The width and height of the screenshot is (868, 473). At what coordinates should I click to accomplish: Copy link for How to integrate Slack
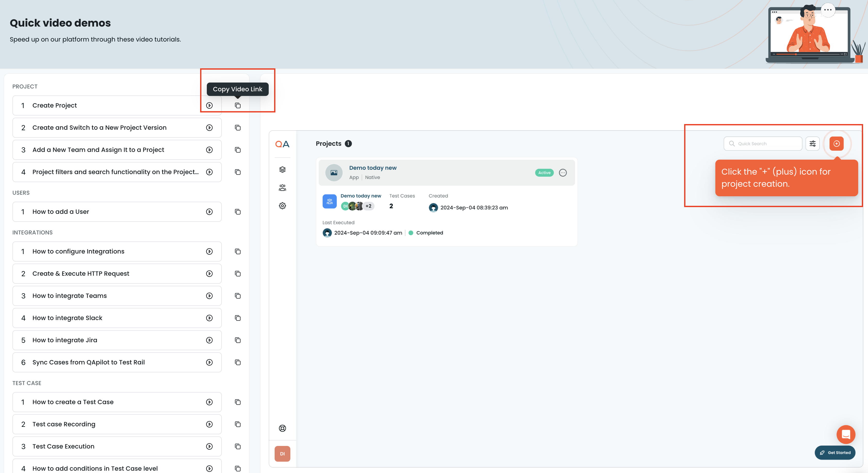238,318
